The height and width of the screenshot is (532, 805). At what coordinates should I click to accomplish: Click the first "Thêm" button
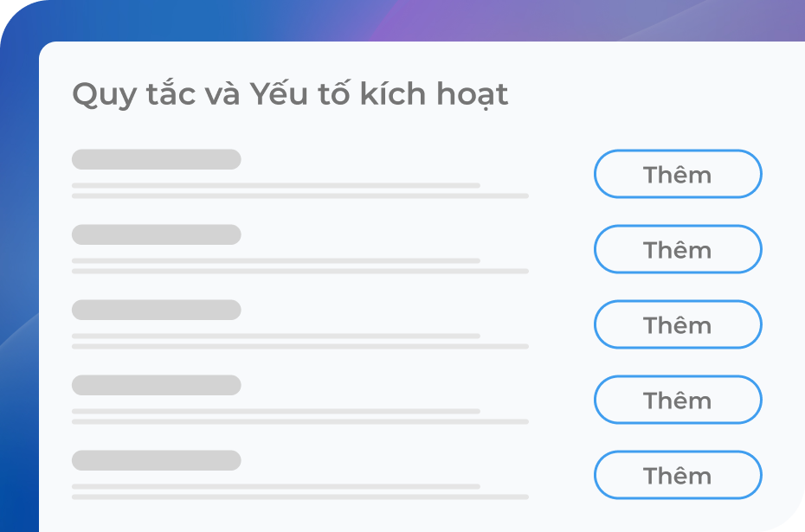[677, 174]
